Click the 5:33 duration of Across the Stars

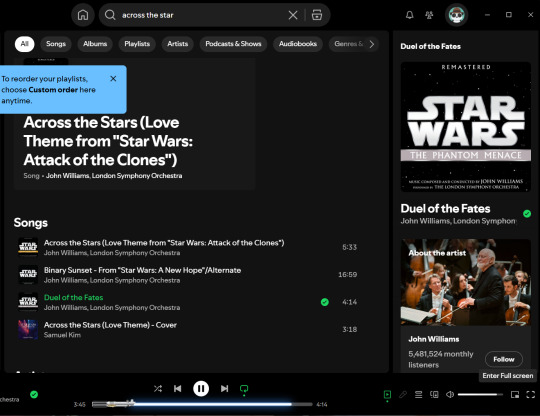[349, 247]
